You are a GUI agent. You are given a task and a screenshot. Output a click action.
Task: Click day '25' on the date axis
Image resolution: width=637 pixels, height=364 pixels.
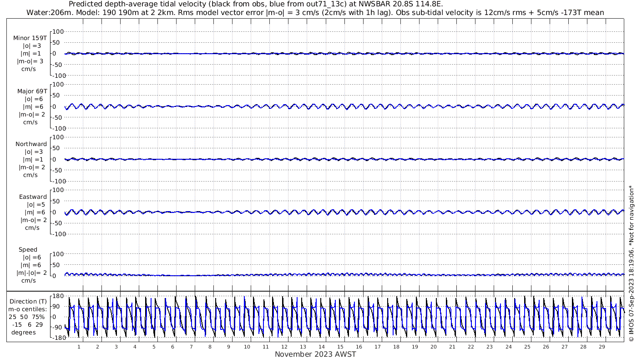pyautogui.click(x=527, y=347)
